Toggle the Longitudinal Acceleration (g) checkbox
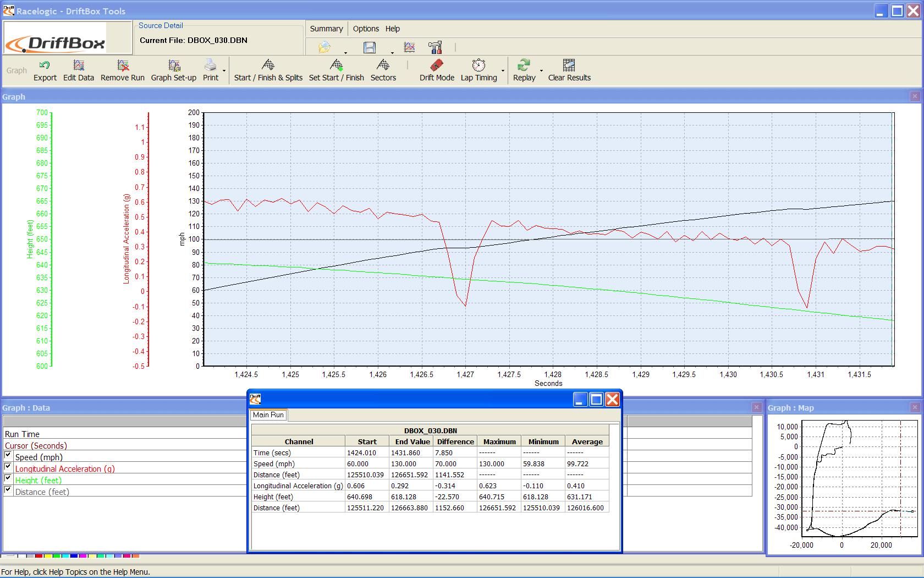This screenshot has height=578, width=924. pyautogui.click(x=8, y=467)
